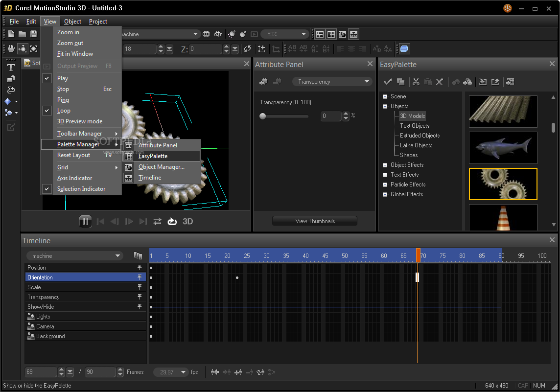Image resolution: width=560 pixels, height=392 pixels.
Task: Click the globe icon in top toolbar
Action: point(206,34)
